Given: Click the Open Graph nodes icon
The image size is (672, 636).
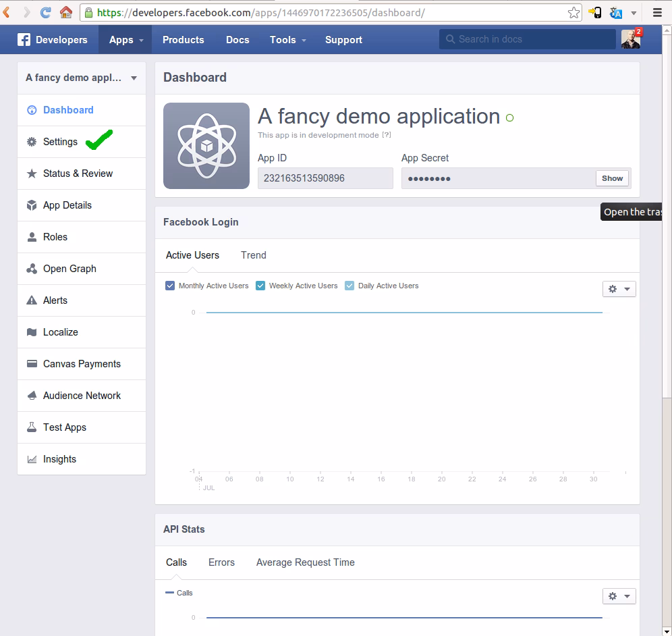Looking at the screenshot, I should coord(32,269).
